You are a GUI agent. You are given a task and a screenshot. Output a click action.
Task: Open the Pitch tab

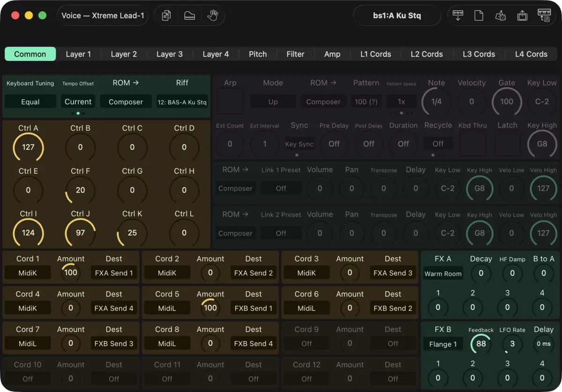[x=258, y=54]
